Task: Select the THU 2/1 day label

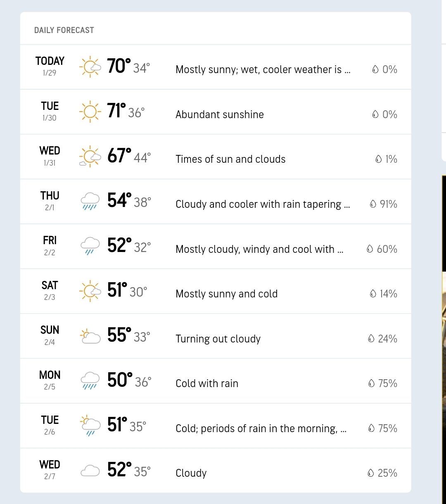Action: point(50,200)
